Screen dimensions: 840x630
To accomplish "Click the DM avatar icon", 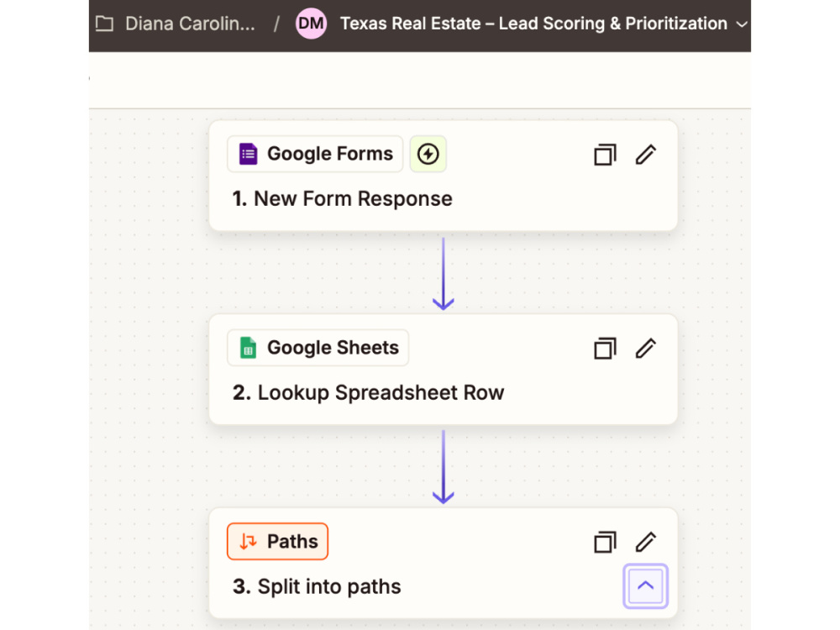I will [312, 24].
